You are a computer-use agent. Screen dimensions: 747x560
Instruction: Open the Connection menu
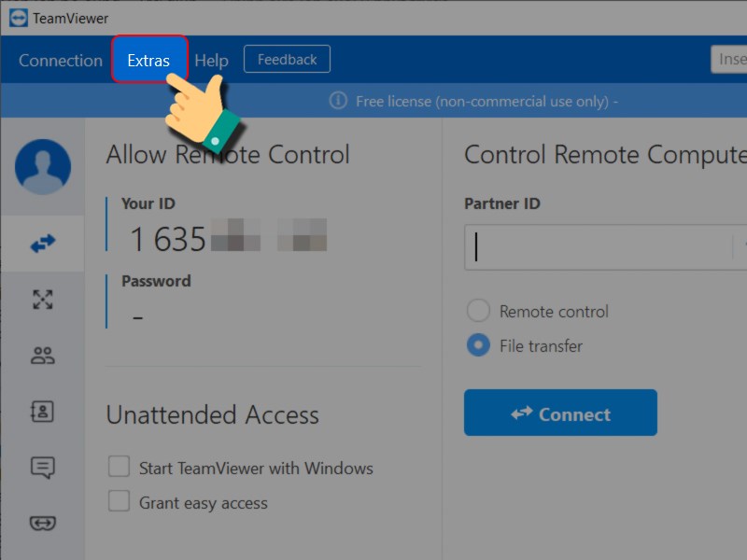click(x=60, y=60)
